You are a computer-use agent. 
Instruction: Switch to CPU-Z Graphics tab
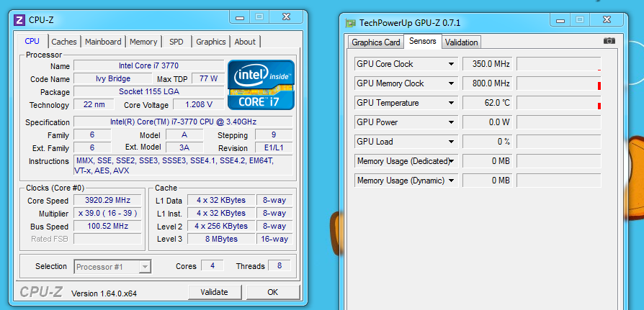pos(210,42)
